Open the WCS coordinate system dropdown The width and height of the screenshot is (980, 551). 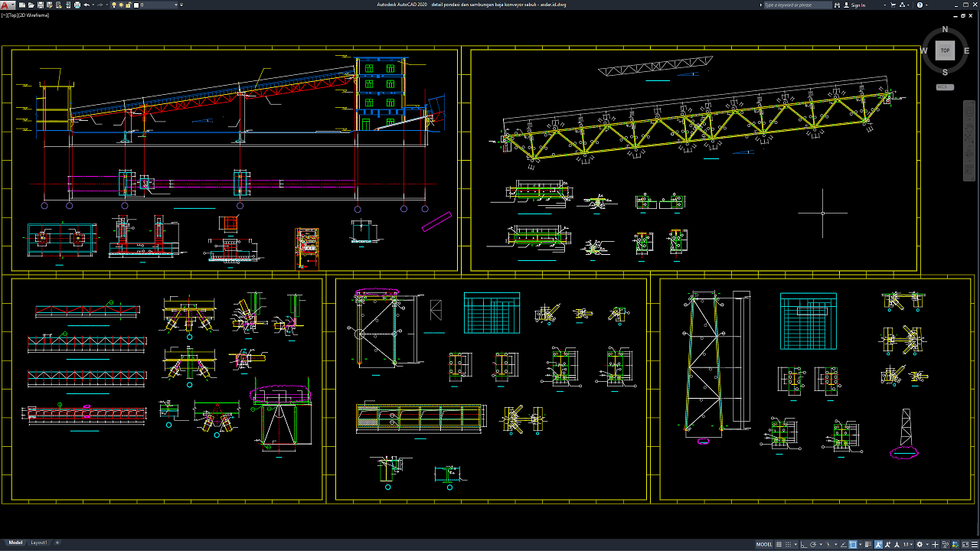[945, 87]
